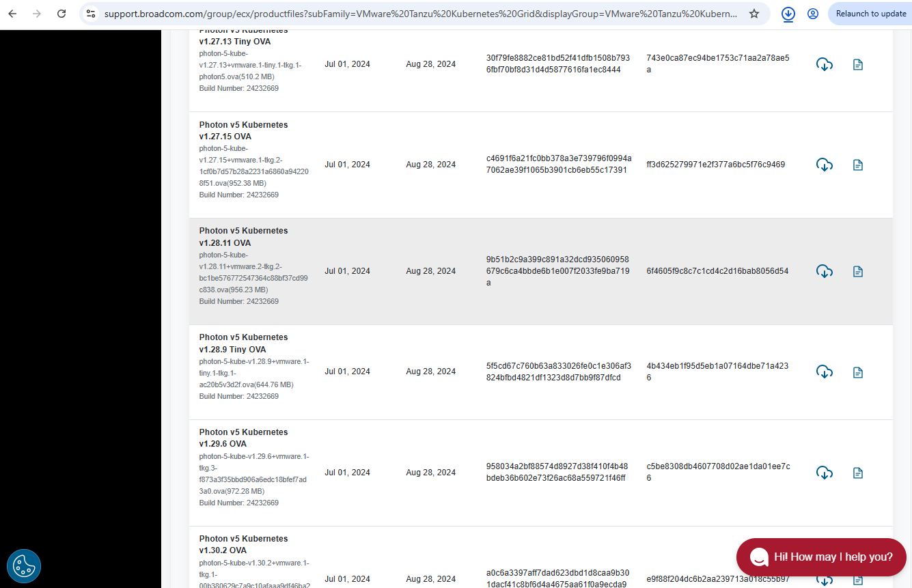Image resolution: width=912 pixels, height=588 pixels.
Task: Select 'Photon v5 Kubernetes v1.28.9 Tiny OVA' title
Action: (243, 344)
